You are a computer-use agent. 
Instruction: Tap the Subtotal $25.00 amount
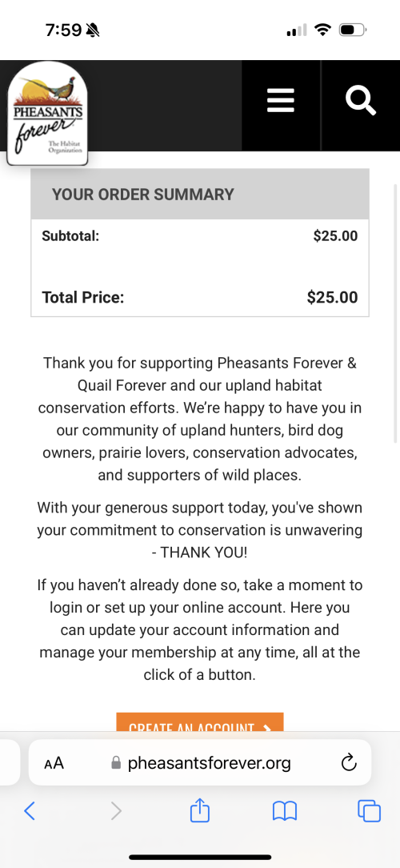pyautogui.click(x=335, y=236)
